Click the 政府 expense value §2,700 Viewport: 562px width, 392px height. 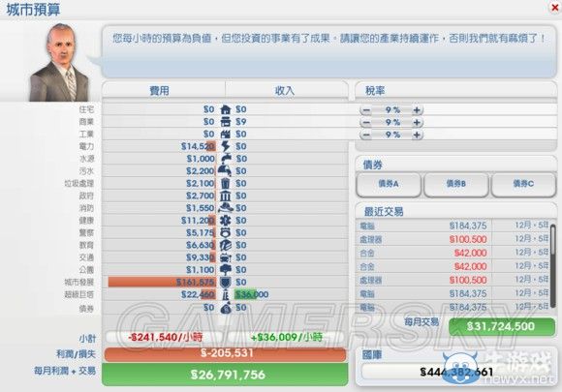pyautogui.click(x=200, y=196)
